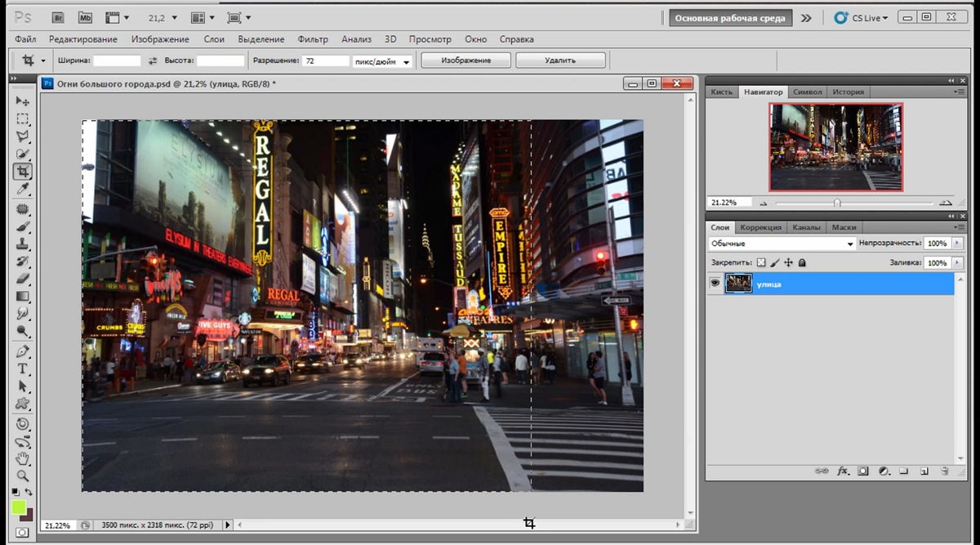Click the green foreground color swatch
Screen dimensions: 980x545
19,507
